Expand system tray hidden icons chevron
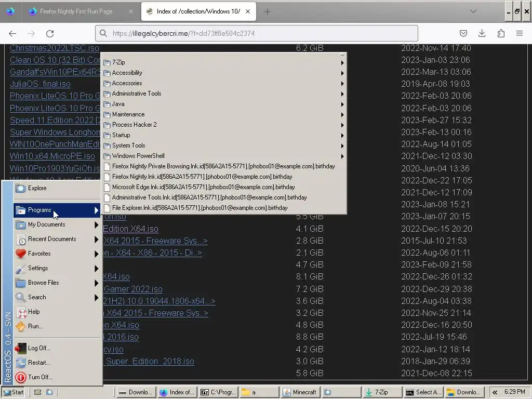 (x=495, y=393)
